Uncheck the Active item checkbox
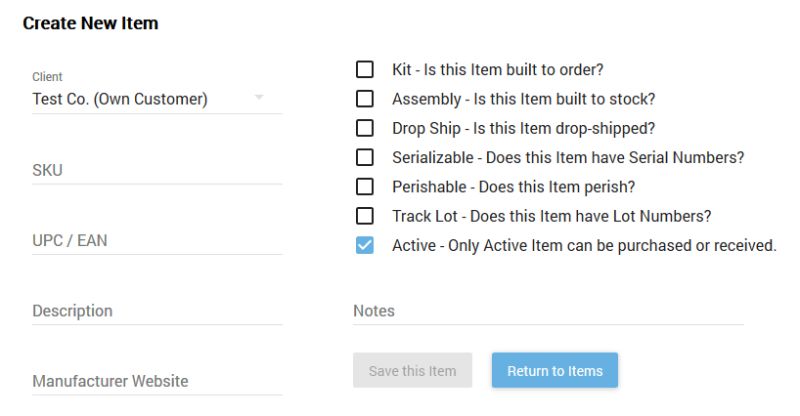The height and width of the screenshot is (416, 800). point(365,245)
